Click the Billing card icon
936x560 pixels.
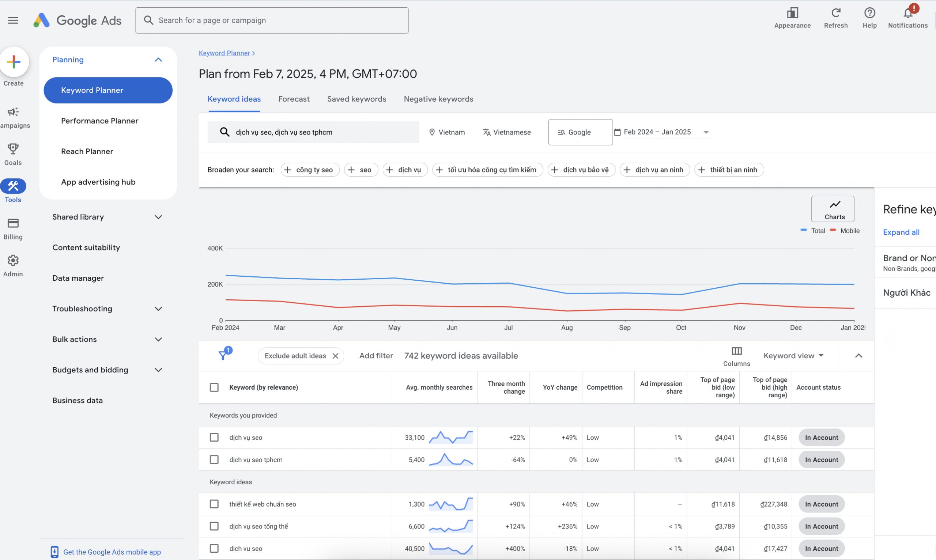coord(13,224)
